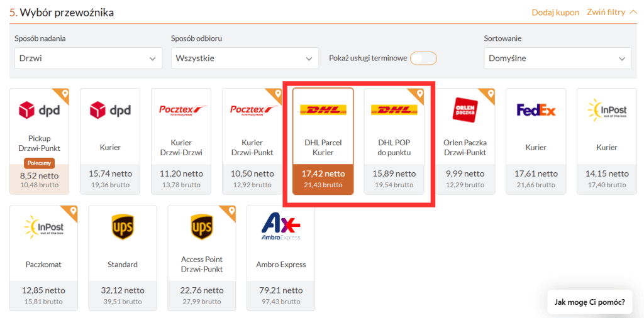The height and width of the screenshot is (318, 644).
Task: Choose the UPS Standard logo
Action: 123,227
